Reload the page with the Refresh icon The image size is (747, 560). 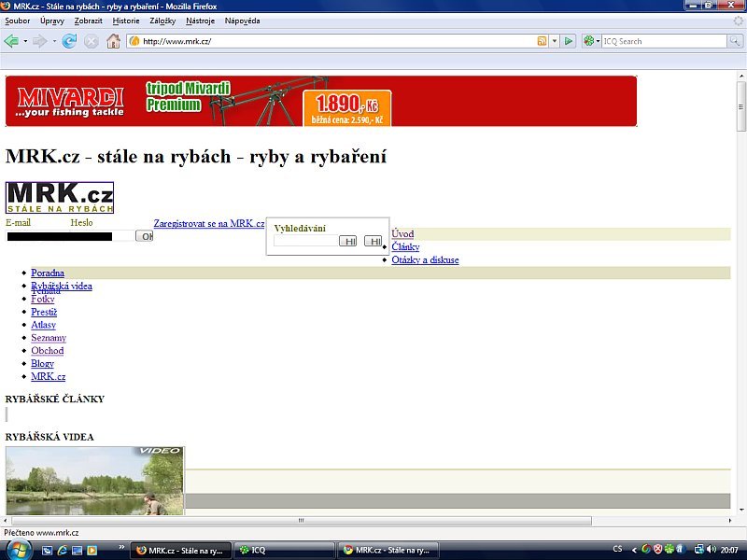(x=69, y=41)
